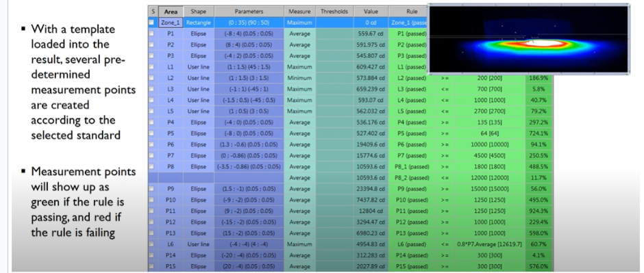The width and height of the screenshot is (644, 273).
Task: Tick the checkbox for the Zone_1 row
Action: click(x=152, y=23)
